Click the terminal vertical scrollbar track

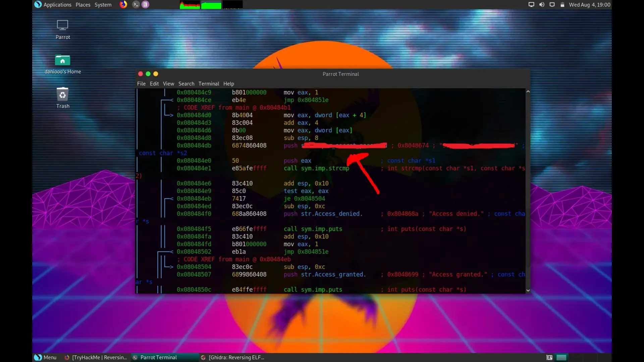pos(528,191)
